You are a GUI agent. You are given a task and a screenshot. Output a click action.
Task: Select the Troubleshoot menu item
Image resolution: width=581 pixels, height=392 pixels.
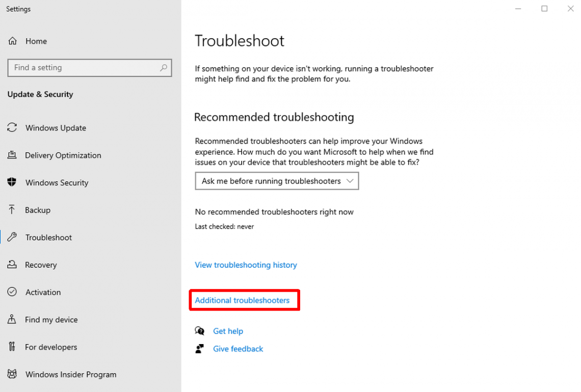point(48,237)
